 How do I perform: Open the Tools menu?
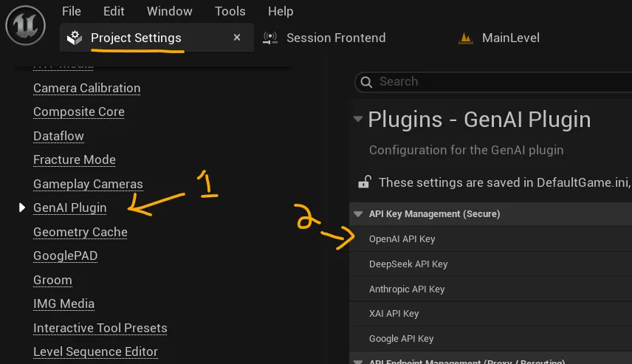click(230, 11)
